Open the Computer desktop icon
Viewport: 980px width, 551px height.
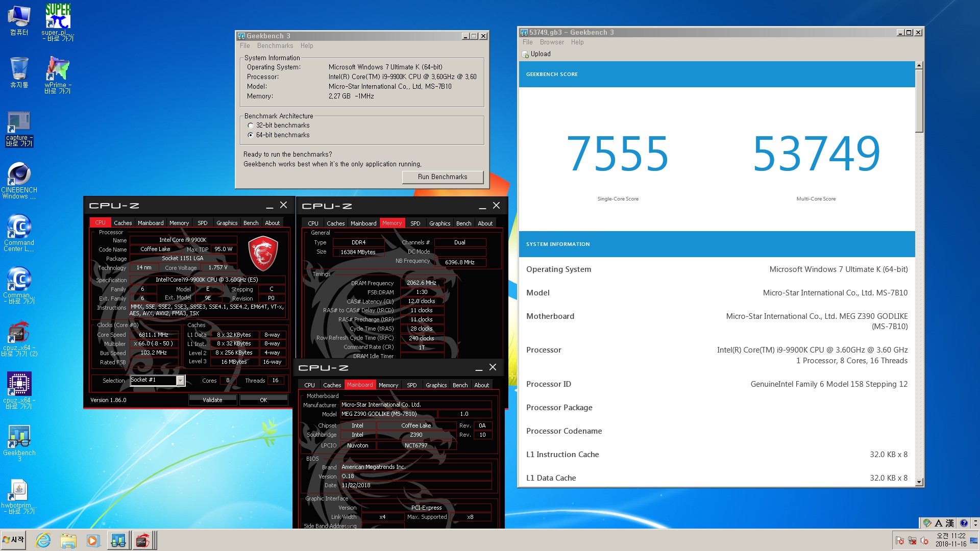click(x=19, y=20)
